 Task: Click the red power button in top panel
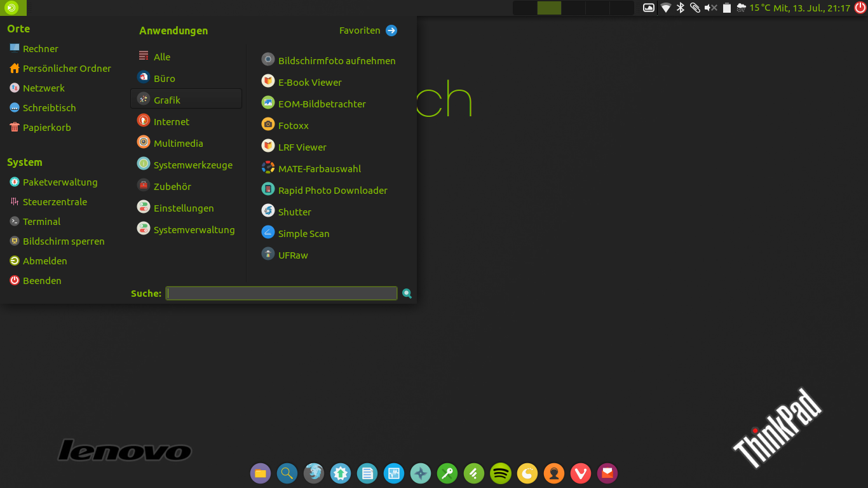click(860, 8)
